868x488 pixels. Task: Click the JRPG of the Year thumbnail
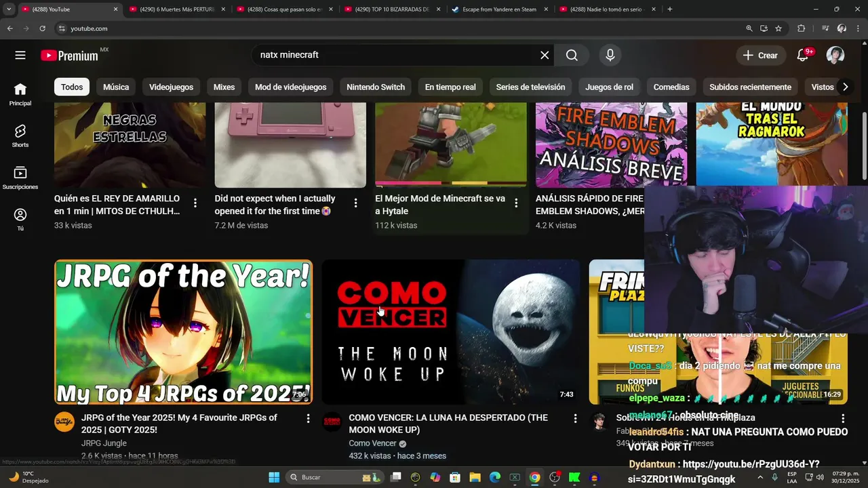(183, 332)
